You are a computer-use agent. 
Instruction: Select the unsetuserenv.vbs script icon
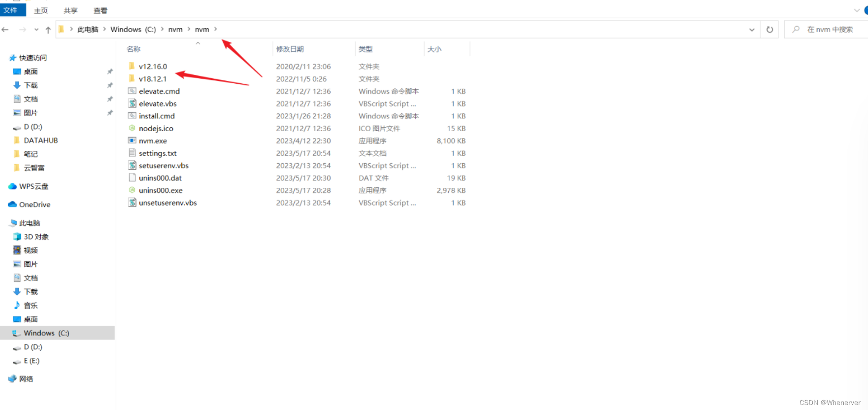pos(132,202)
